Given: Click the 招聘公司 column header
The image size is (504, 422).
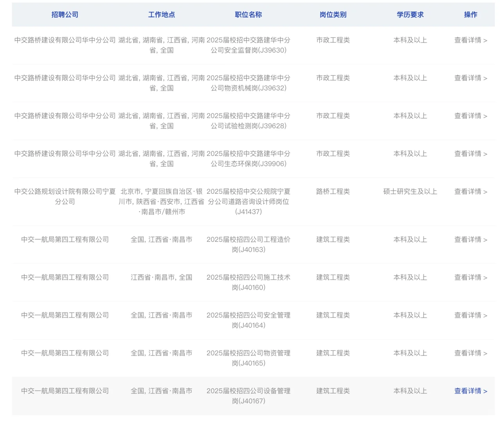Looking at the screenshot, I should [65, 15].
